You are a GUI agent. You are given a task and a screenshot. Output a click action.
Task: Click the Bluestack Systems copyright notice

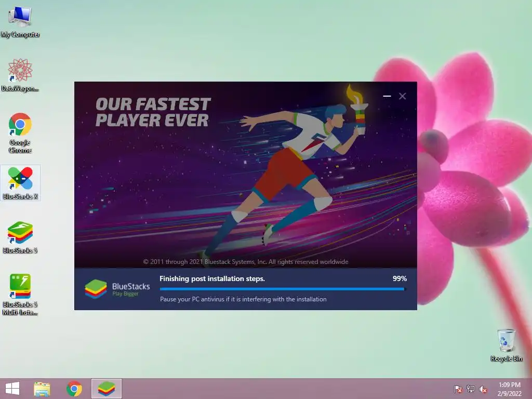[246, 262]
